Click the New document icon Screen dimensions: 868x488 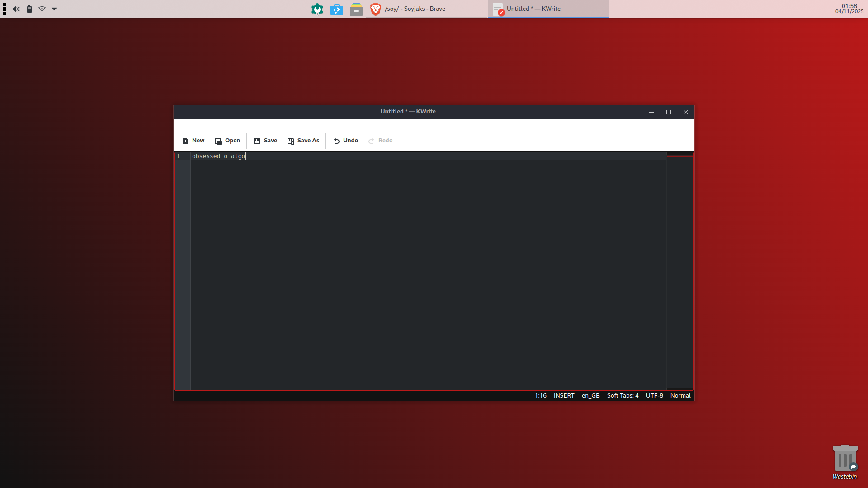185,141
